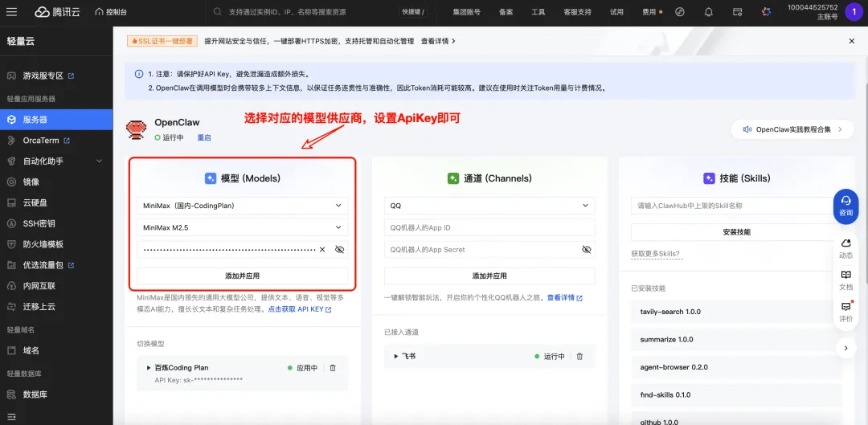Open the 备案 menu
This screenshot has width=868, height=425.
click(x=506, y=11)
